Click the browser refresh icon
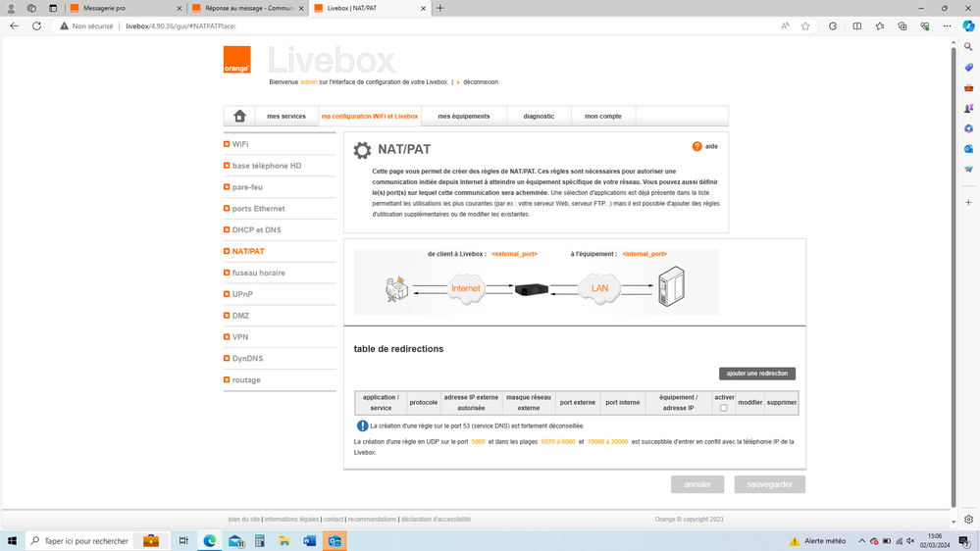Viewport: 980px width, 551px height. tap(36, 26)
